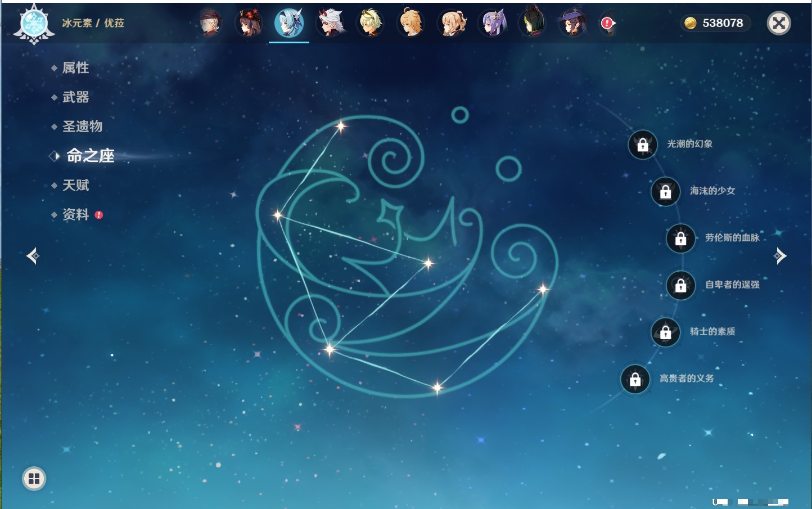
Task: Click the Mora balance 538078
Action: point(723,23)
